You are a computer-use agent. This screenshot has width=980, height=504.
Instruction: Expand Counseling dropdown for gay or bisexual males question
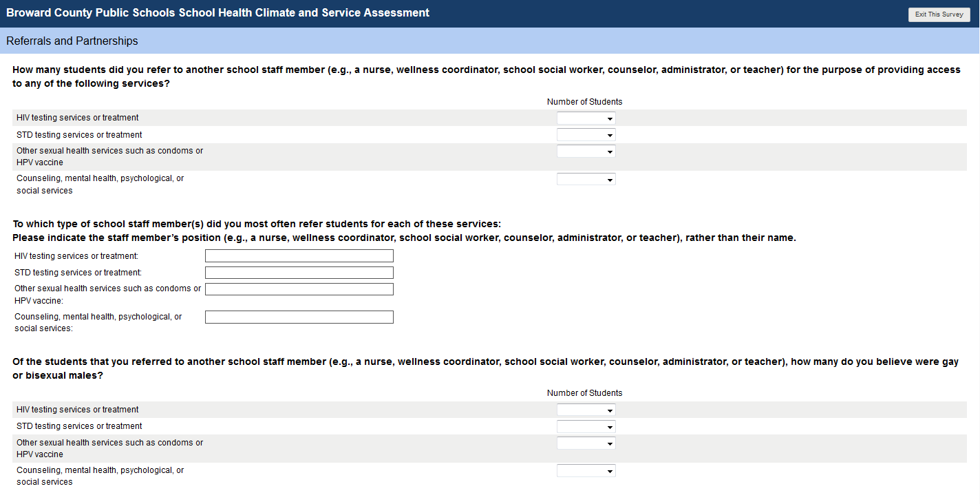[x=586, y=472]
